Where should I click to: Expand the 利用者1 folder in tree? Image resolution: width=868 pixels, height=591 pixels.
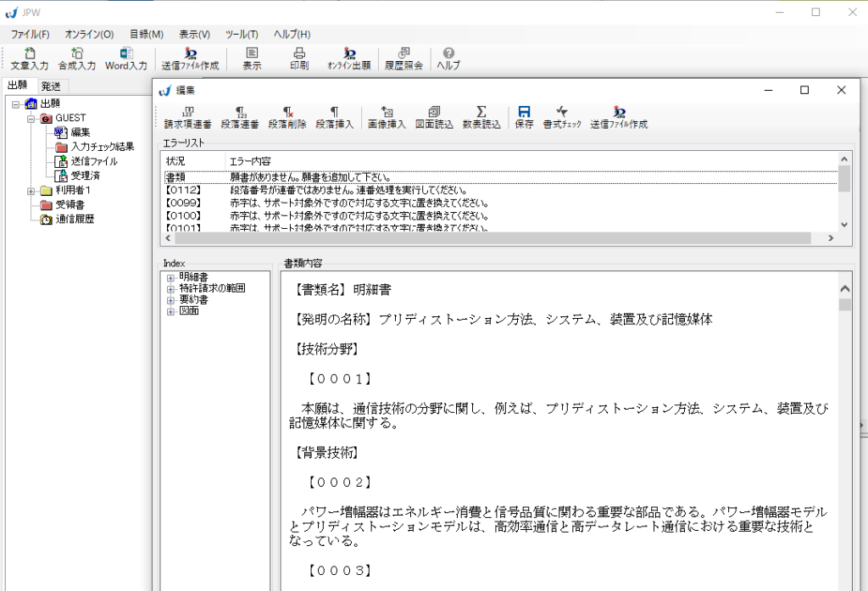[x=31, y=191]
